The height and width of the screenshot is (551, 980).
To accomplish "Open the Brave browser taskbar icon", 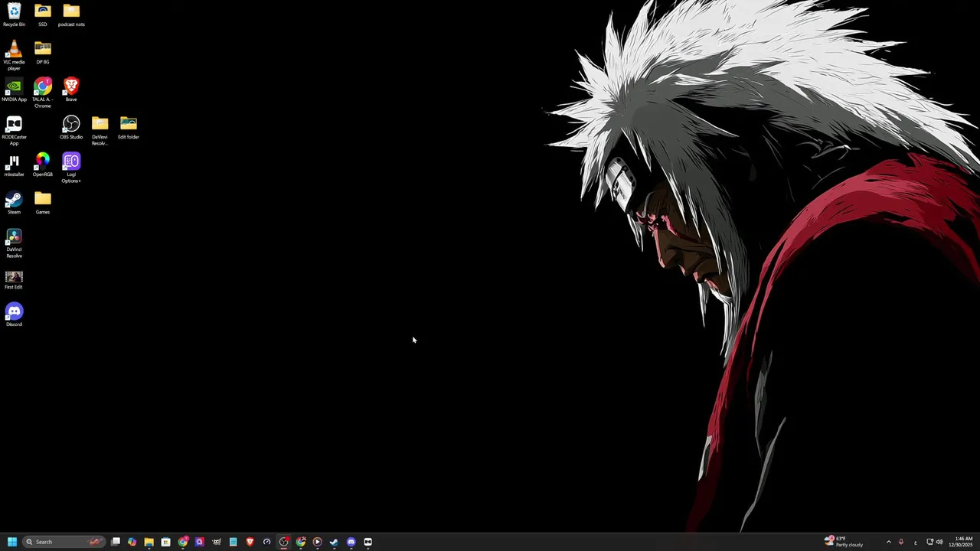I will [250, 542].
